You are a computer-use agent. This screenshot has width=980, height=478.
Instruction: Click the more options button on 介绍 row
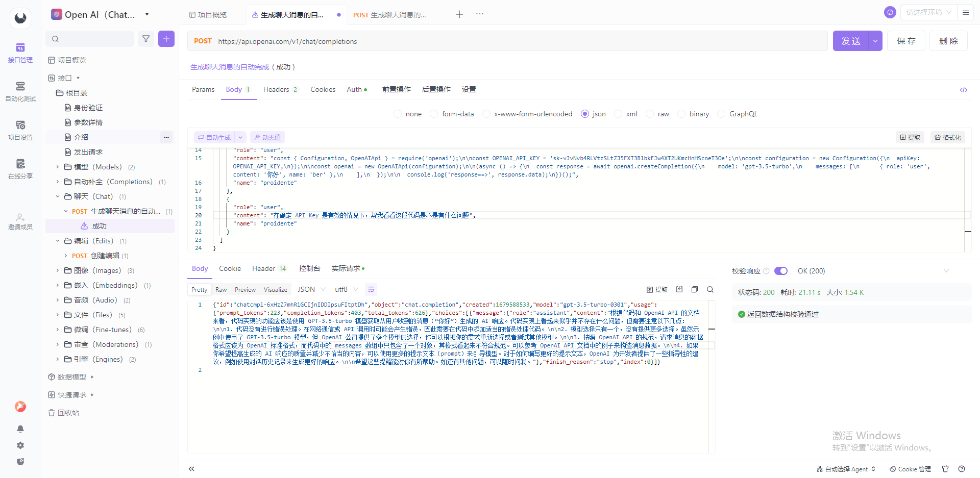point(166,137)
